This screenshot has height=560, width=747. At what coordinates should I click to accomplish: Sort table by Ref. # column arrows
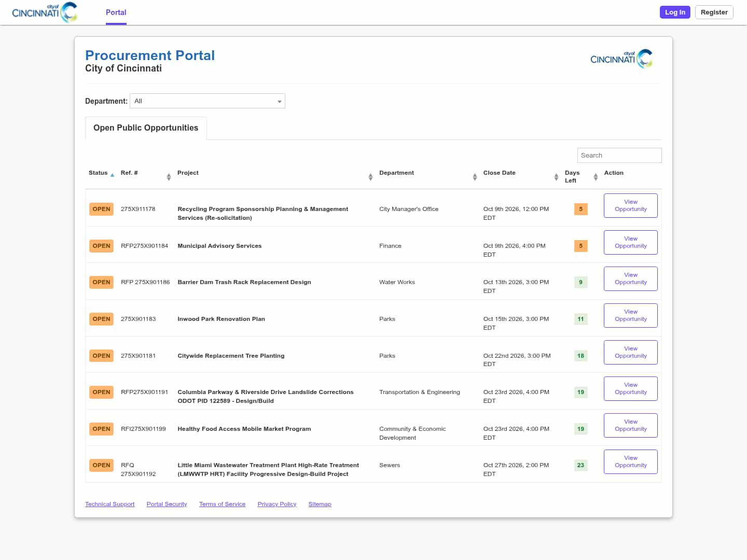pyautogui.click(x=169, y=177)
